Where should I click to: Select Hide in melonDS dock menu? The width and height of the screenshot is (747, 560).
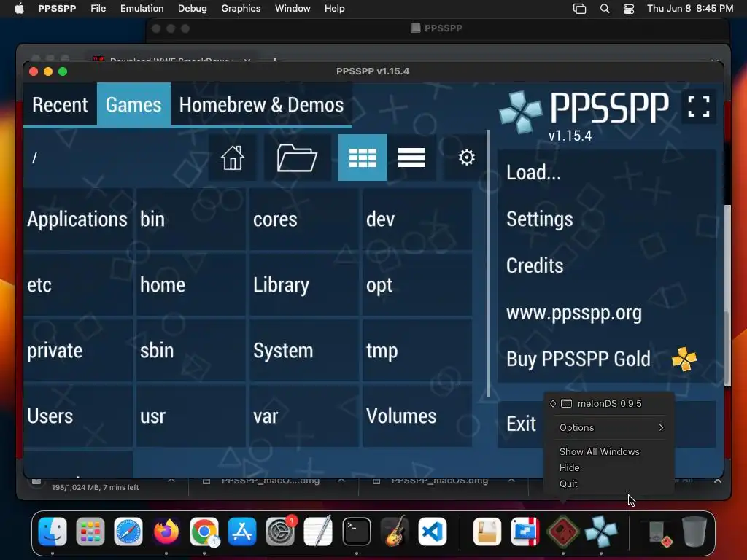pyautogui.click(x=609, y=467)
